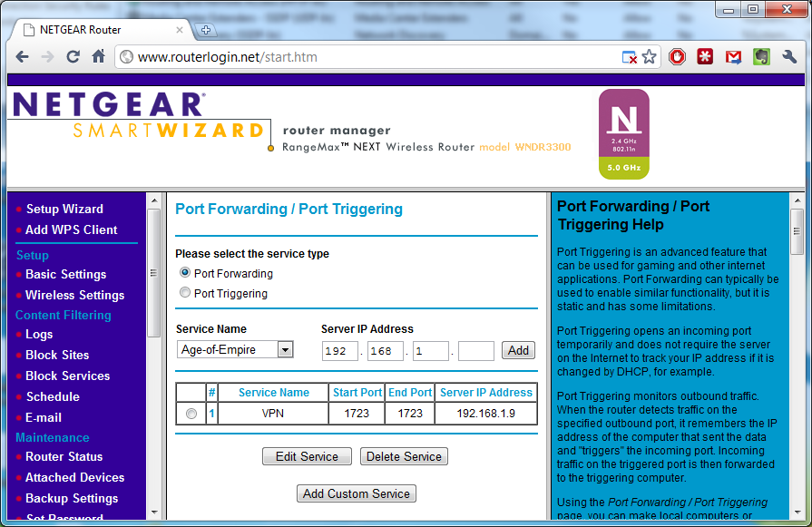This screenshot has width=812, height=527.
Task: Click the help panel scrollbar thumb
Action: [x=797, y=231]
